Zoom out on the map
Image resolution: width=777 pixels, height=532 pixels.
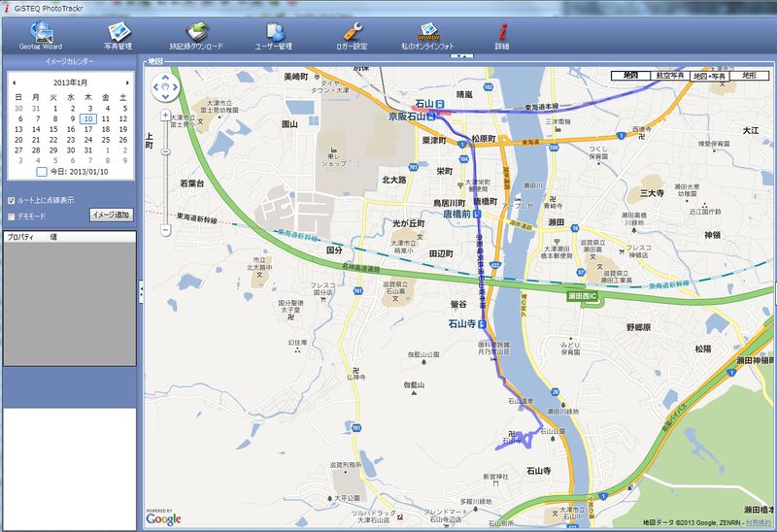(x=165, y=230)
